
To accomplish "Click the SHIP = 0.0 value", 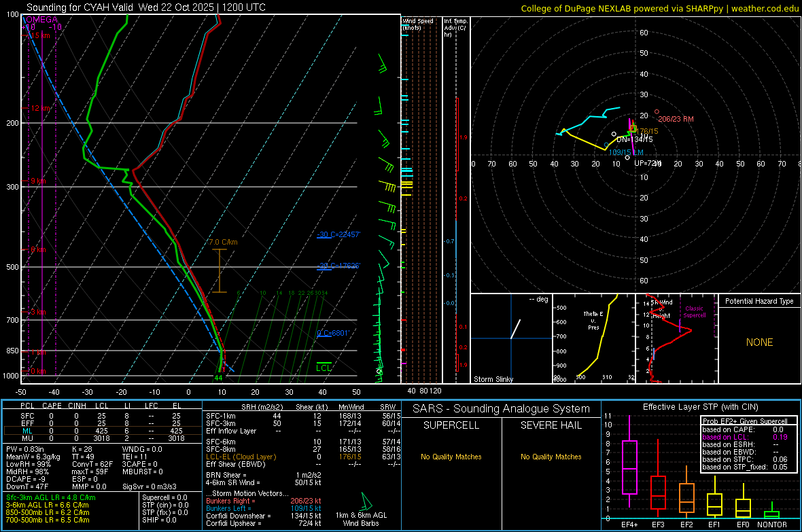I will tap(159, 520).
